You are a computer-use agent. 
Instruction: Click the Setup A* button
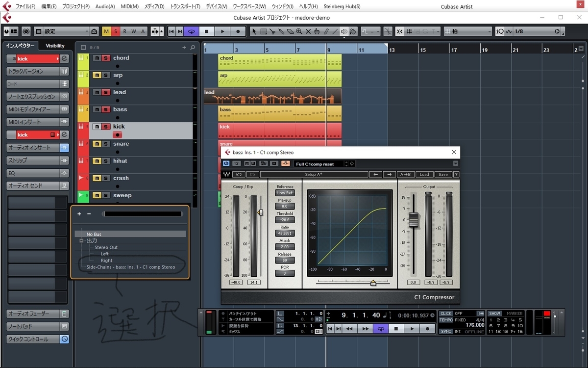pyautogui.click(x=314, y=174)
